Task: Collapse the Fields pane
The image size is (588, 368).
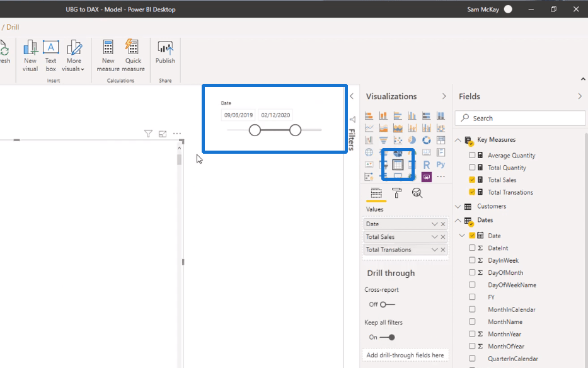Action: click(580, 96)
